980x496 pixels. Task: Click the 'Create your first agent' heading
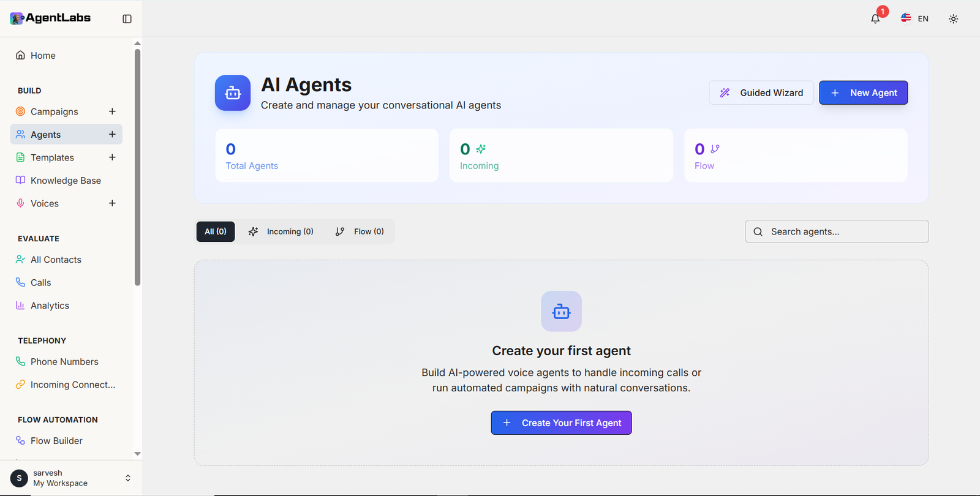pyautogui.click(x=561, y=351)
